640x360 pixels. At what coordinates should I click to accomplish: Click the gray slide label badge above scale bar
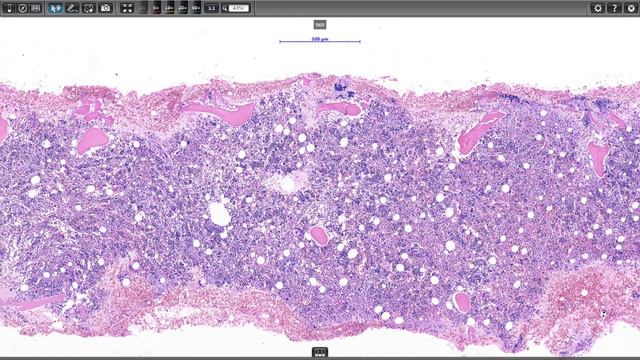click(x=320, y=25)
